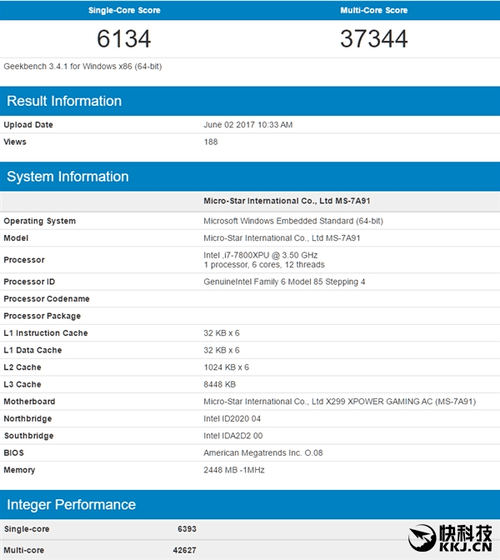Select the 8448 KB value
Image resolution: width=500 pixels, height=560 pixels.
point(220,385)
